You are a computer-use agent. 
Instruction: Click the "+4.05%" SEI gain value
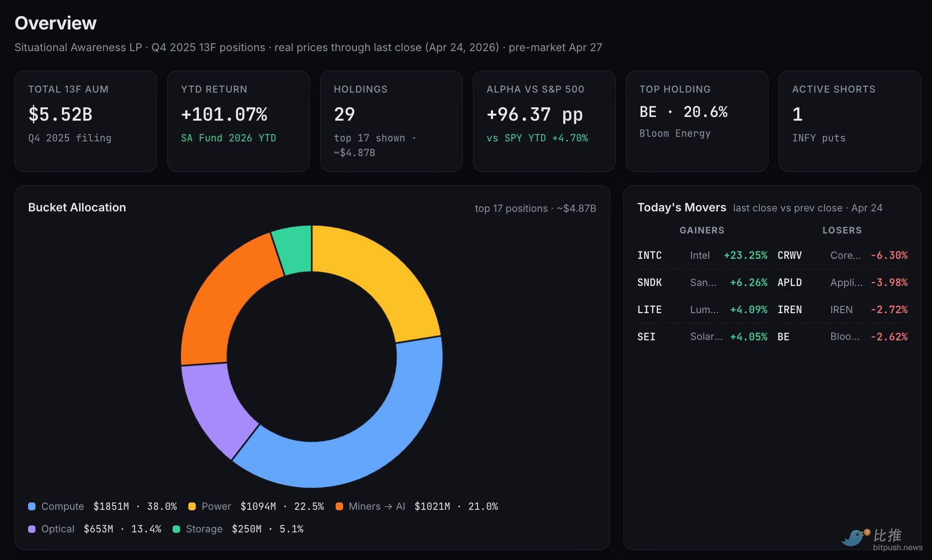coord(749,337)
